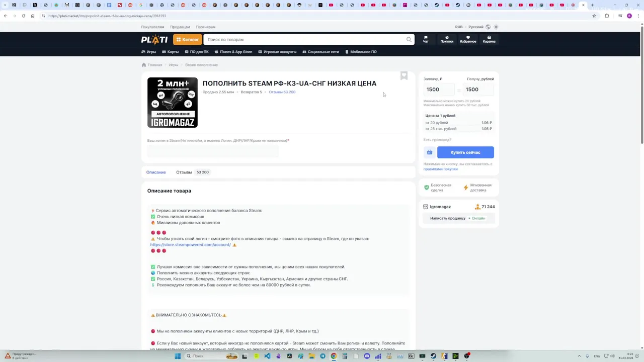The height and width of the screenshot is (362, 644).
Task: Open seller Igromagaz profile
Action: pos(440,207)
